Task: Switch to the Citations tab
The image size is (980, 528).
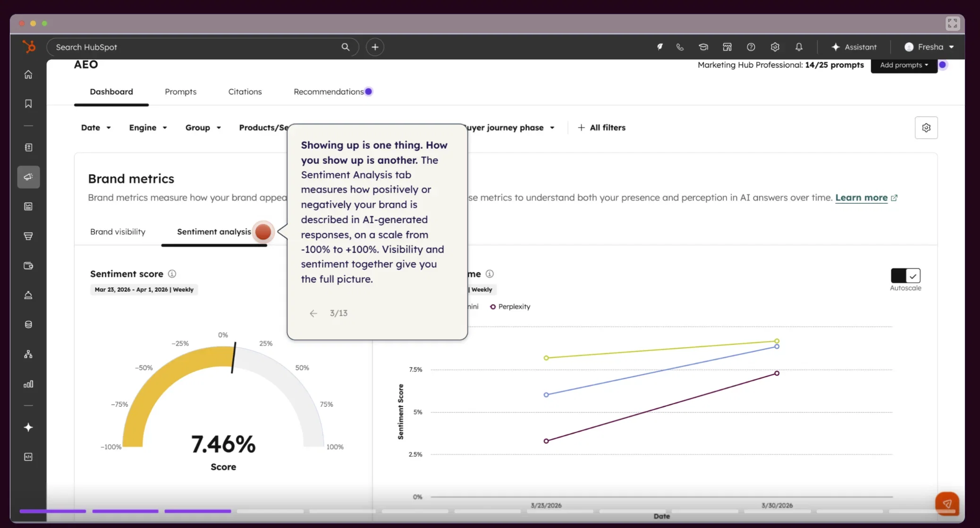Action: [245, 92]
